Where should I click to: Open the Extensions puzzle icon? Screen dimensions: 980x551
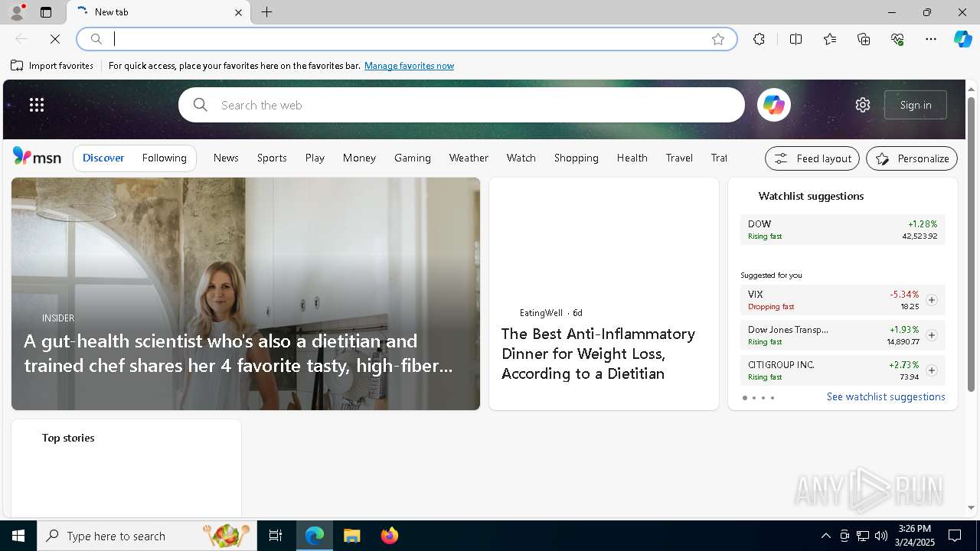pyautogui.click(x=759, y=39)
